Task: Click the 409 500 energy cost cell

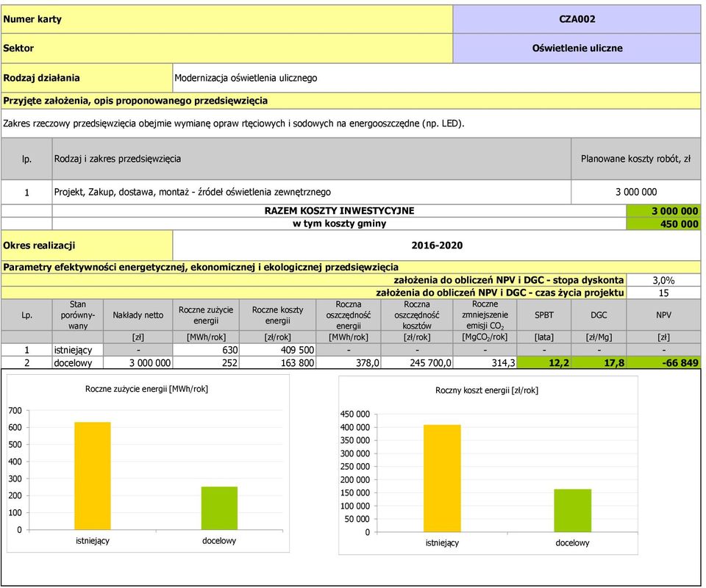Action: (277, 350)
